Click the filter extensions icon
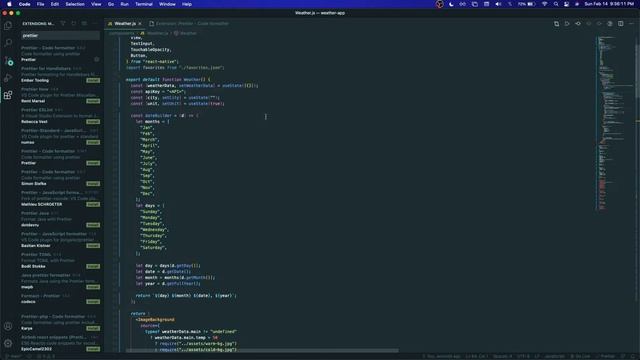 point(63,24)
